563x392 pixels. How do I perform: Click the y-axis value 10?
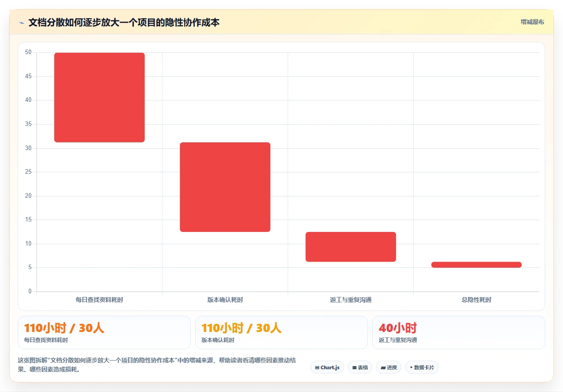[28, 244]
